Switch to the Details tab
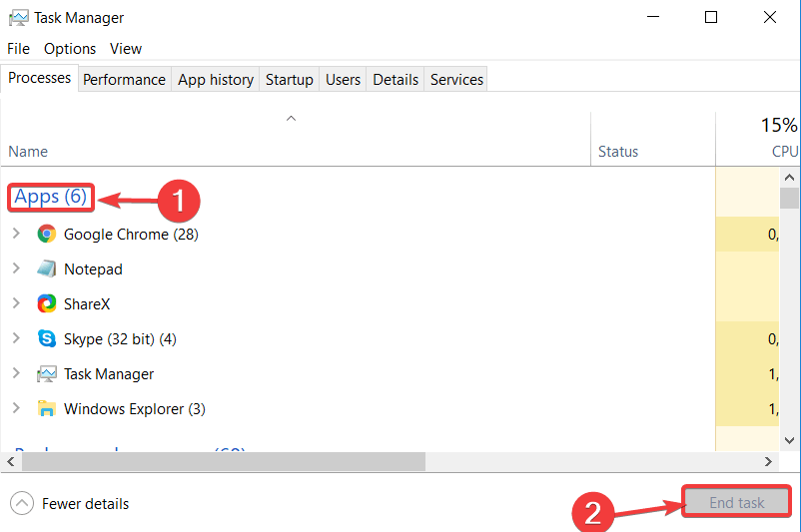This screenshot has height=532, width=801. coord(396,80)
